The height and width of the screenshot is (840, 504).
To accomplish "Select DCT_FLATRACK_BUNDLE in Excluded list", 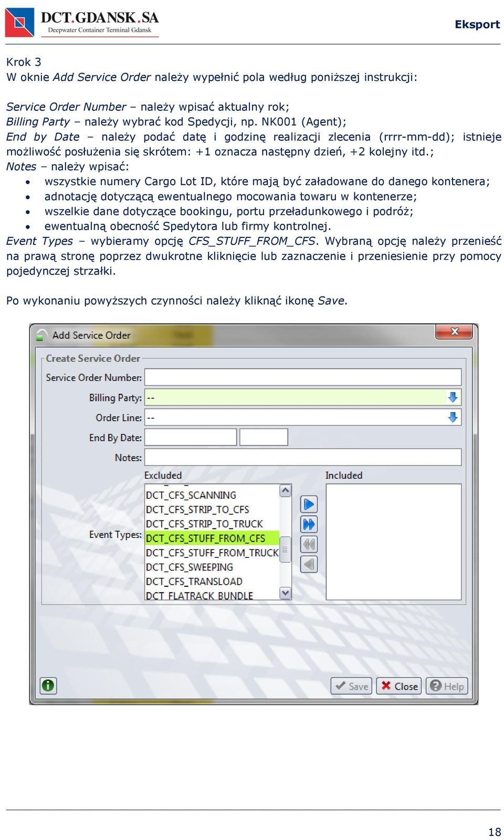I will click(212, 595).
